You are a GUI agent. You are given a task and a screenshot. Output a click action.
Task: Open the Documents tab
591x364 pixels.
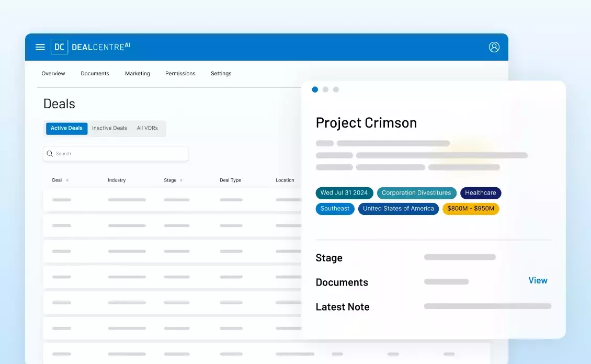95,73
